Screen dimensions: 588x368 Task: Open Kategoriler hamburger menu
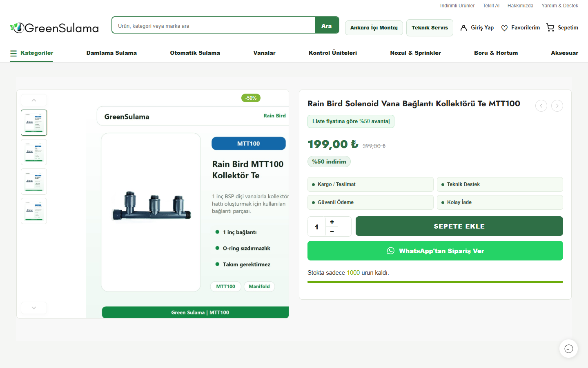(31, 53)
